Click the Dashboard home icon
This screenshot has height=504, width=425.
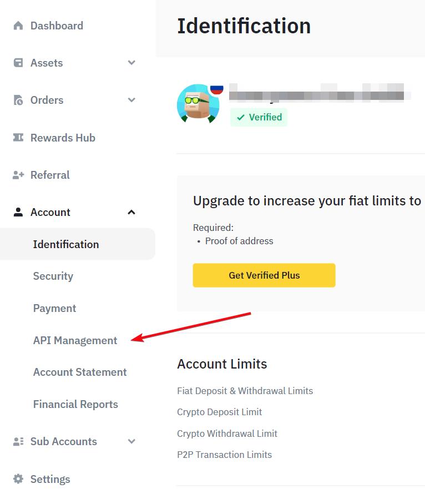[18, 26]
